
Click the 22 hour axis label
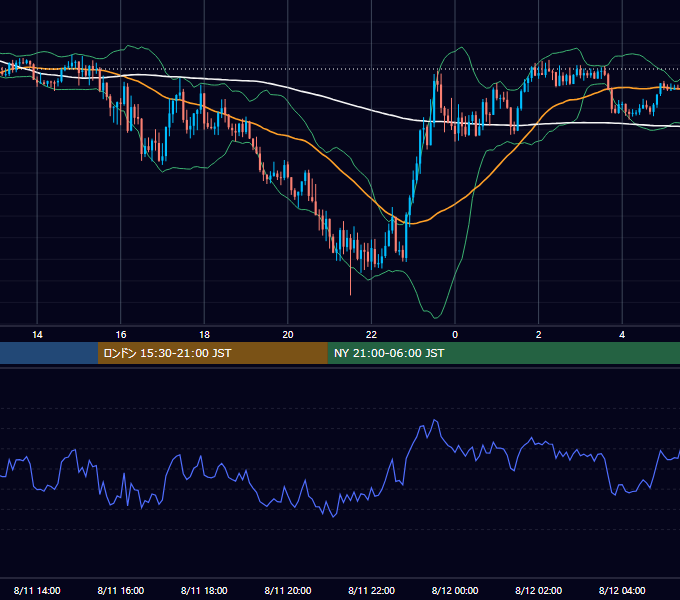click(x=372, y=335)
